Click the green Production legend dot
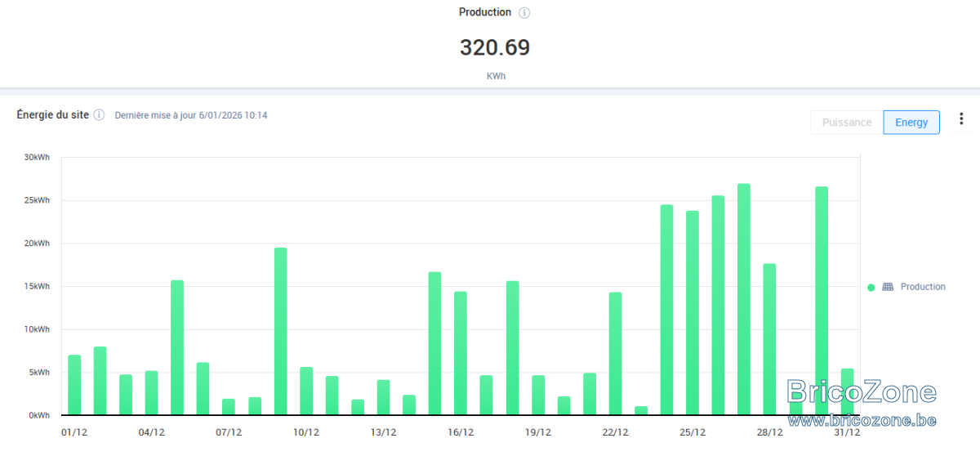Image resolution: width=980 pixels, height=456 pixels. (x=871, y=287)
